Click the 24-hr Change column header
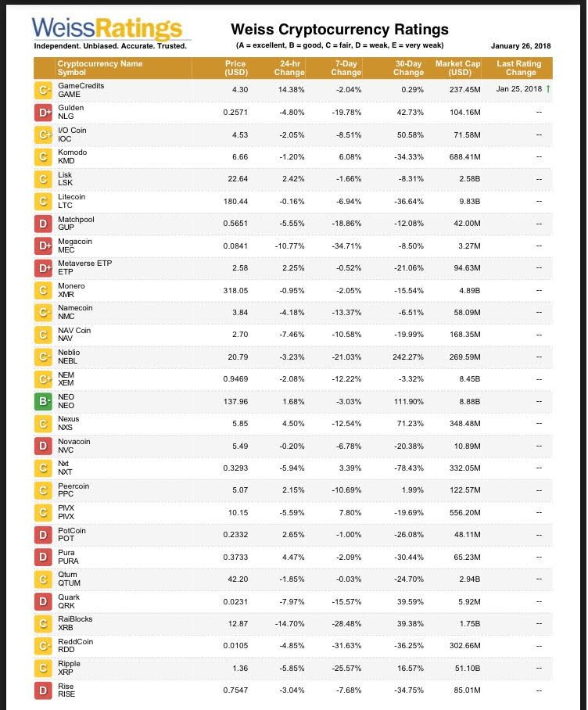The image size is (588, 710). [x=289, y=67]
